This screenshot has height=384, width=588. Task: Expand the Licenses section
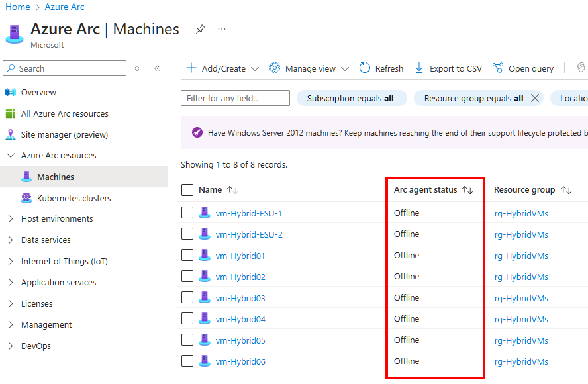click(11, 304)
